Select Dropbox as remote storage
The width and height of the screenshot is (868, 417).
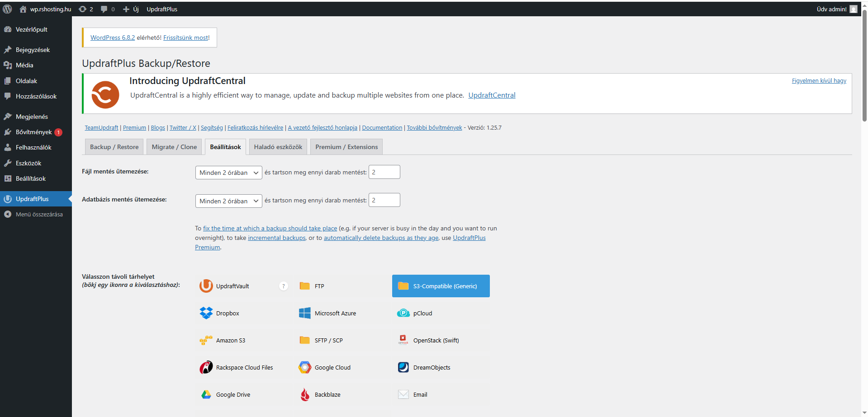pos(228,313)
